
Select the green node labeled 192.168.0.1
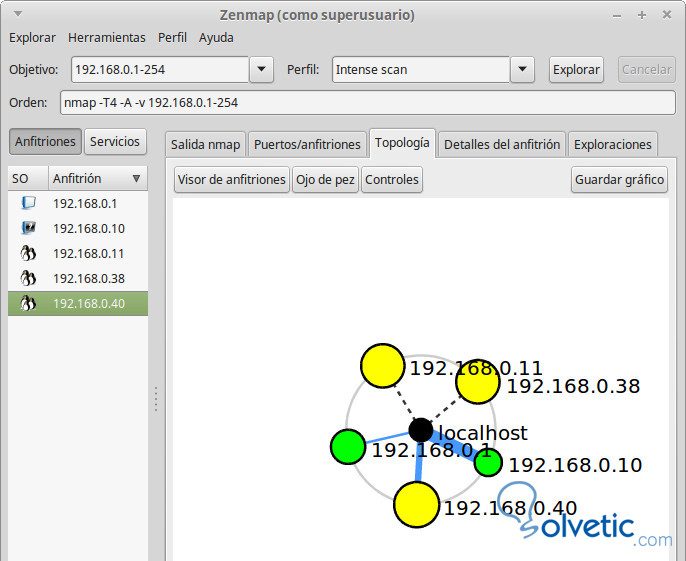348,447
